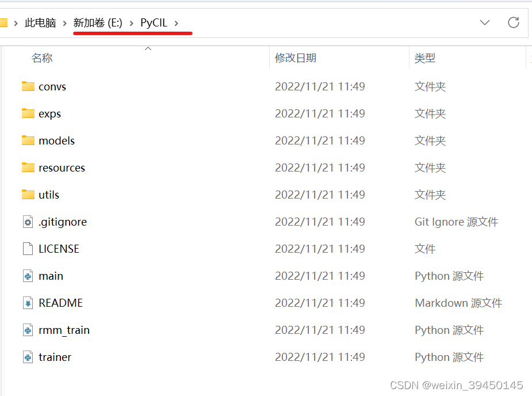Open the address bar history dropdown

click(x=484, y=23)
